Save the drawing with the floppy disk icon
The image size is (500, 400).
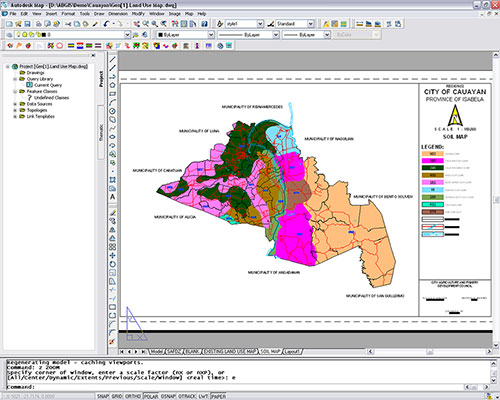click(28, 24)
